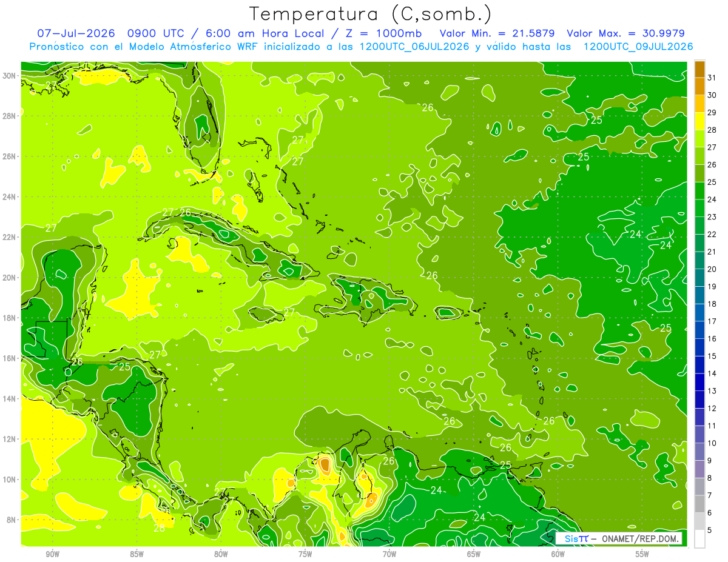Click the 90W longitude axis label
Image resolution: width=728 pixels, height=562 pixels.
click(53, 554)
